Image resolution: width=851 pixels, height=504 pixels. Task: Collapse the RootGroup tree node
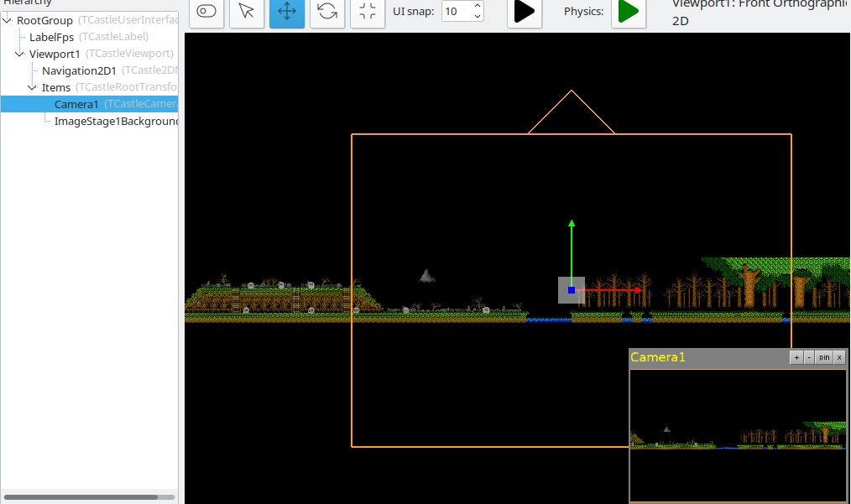(x=7, y=20)
